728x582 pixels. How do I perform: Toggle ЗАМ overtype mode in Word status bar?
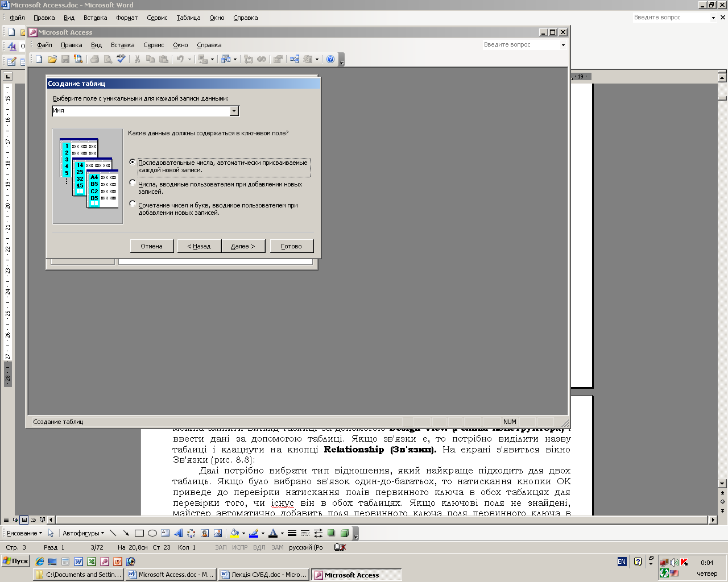click(x=278, y=547)
